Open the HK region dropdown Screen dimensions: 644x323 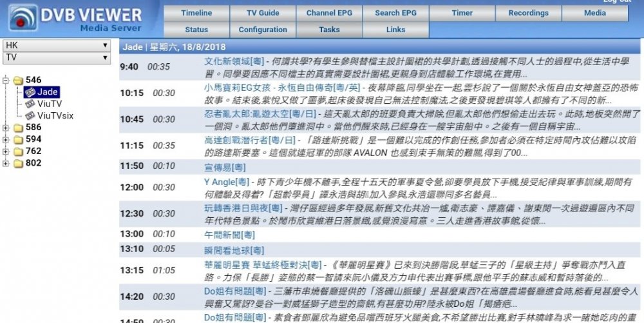(x=57, y=46)
